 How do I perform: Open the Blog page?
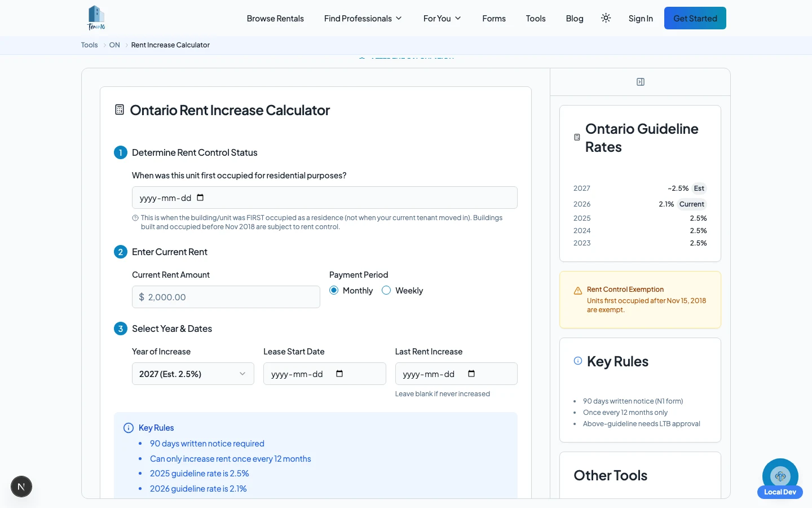click(575, 18)
